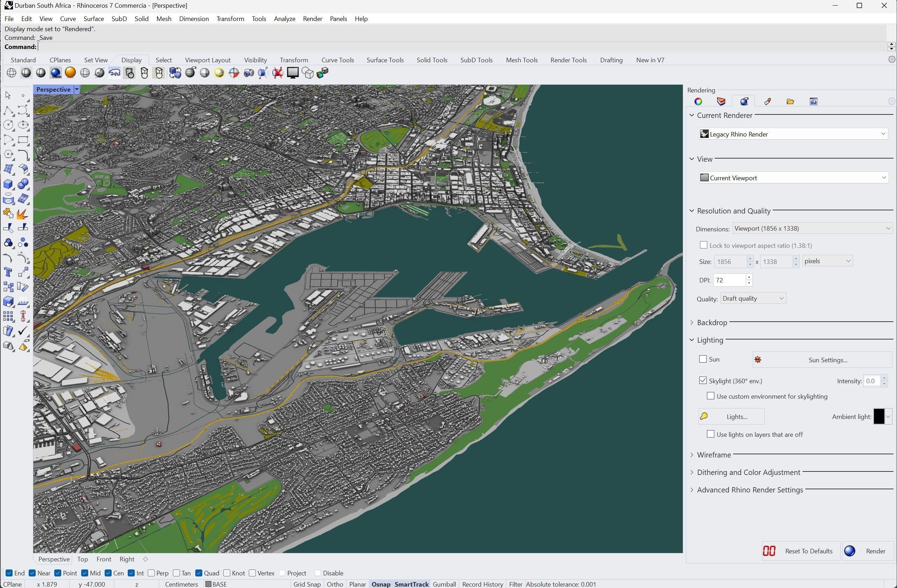Click the black monitor screen toolbar icon
The width and height of the screenshot is (897, 588).
point(293,73)
